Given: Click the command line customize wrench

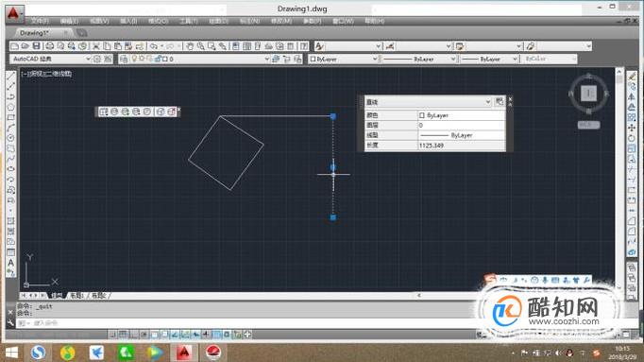Looking at the screenshot, I should click(10, 323).
